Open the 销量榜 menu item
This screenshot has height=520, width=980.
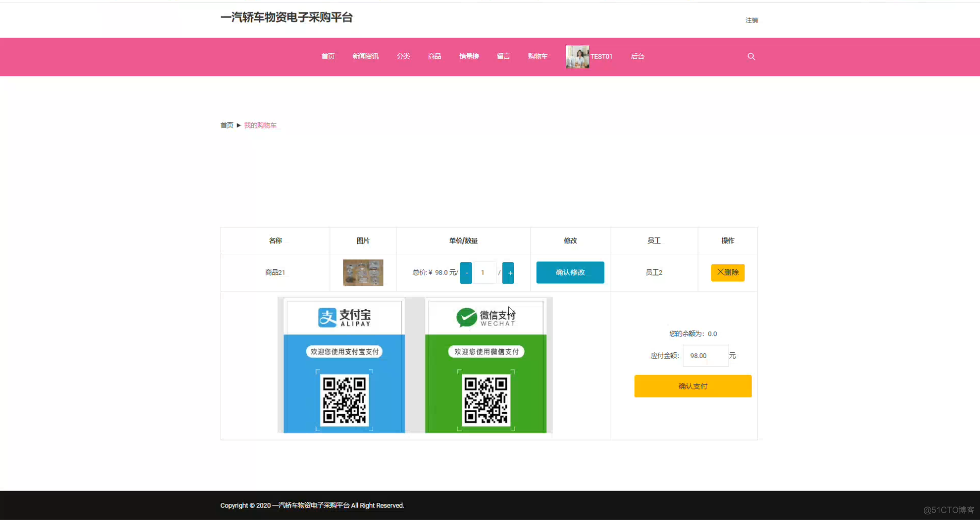pos(469,56)
